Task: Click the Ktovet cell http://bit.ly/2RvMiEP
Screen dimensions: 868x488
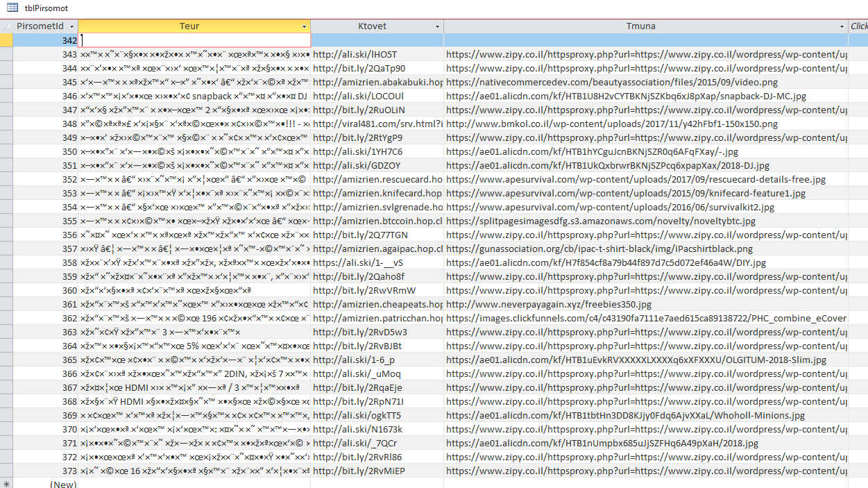Action: [x=377, y=471]
